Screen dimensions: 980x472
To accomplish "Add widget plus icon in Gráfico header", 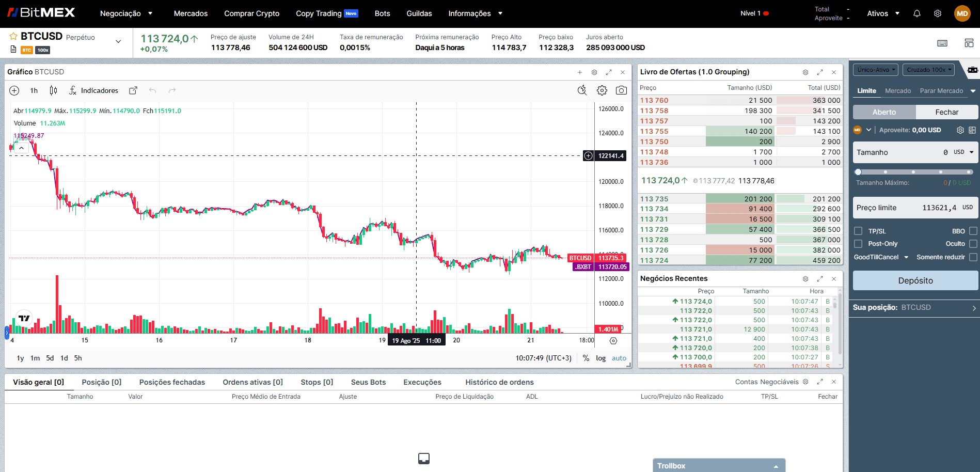I will click(x=580, y=72).
